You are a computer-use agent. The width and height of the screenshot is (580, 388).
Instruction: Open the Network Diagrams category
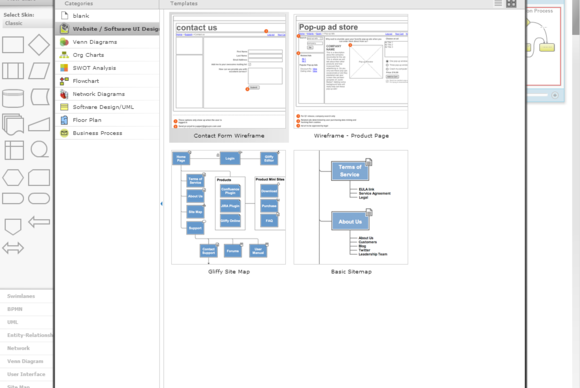coord(107,94)
